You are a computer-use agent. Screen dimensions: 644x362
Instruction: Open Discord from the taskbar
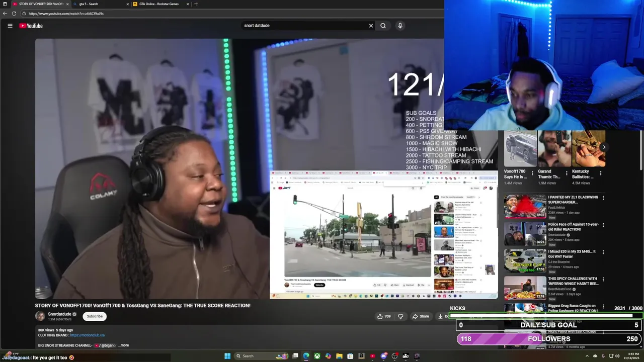pos(384,356)
